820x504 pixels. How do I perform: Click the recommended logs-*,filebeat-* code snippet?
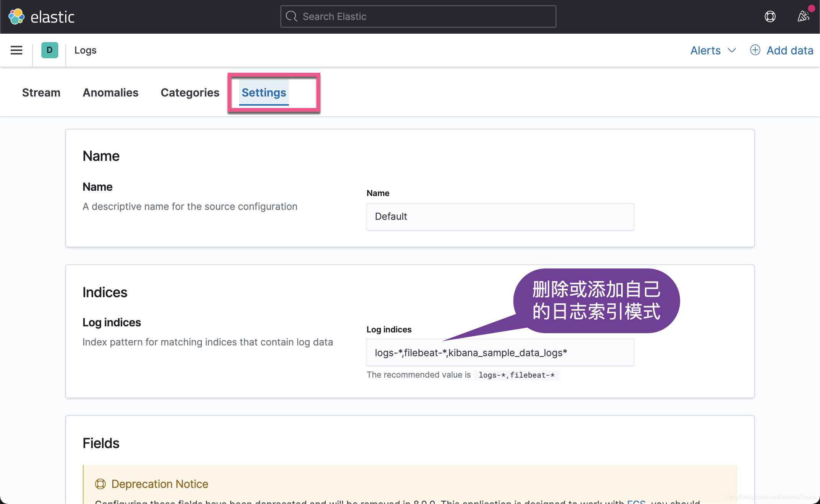(516, 375)
